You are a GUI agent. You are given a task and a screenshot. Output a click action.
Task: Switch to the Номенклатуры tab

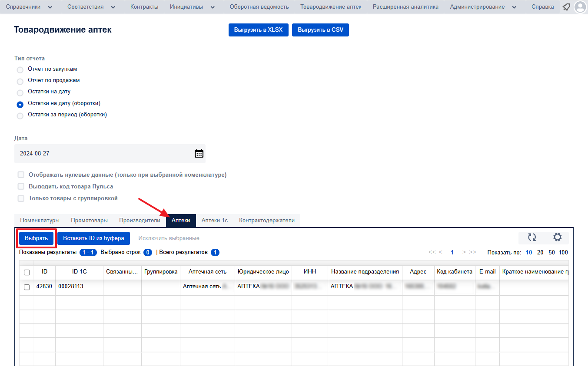click(40, 220)
